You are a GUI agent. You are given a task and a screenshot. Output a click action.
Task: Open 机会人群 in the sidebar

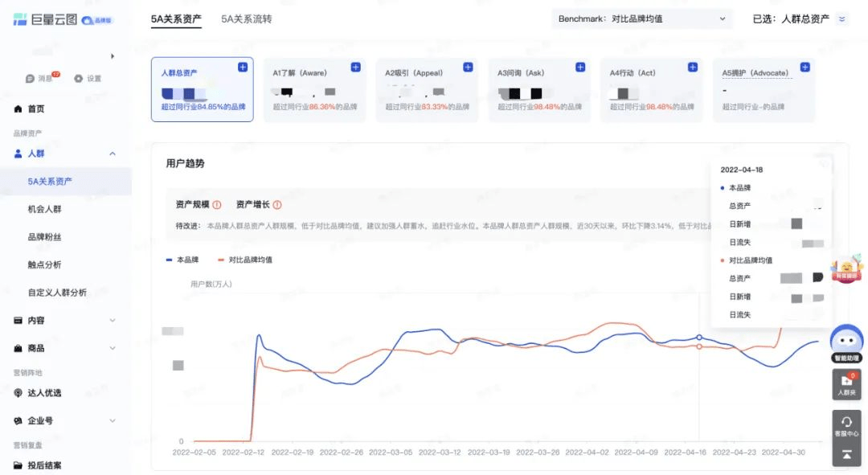(45, 209)
